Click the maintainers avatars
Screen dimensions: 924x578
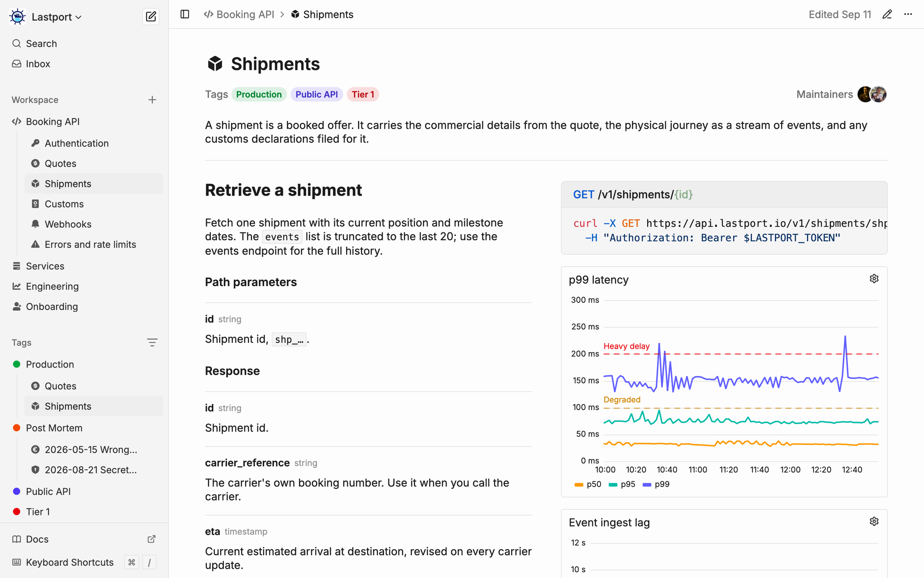(872, 94)
